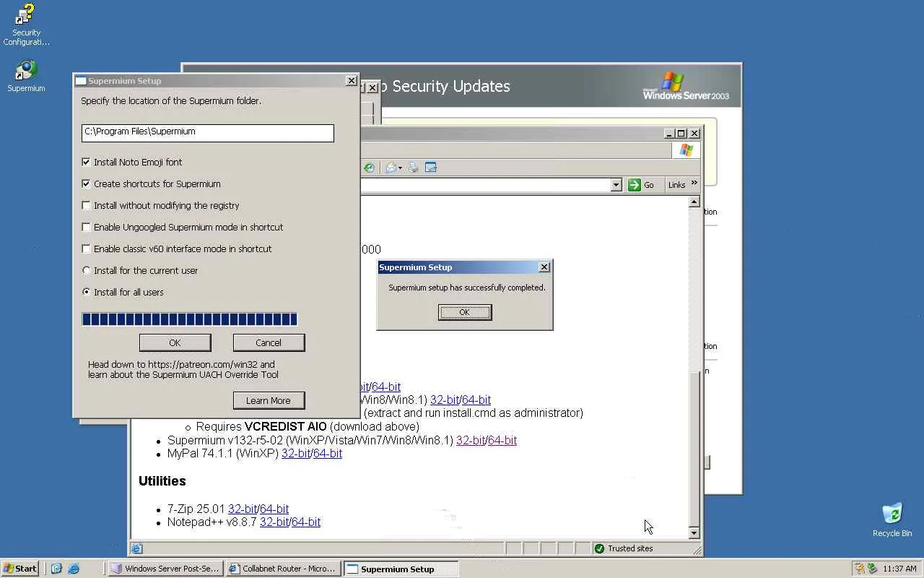Enable Ungoogled Supermium mode in shortcut

[86, 228]
